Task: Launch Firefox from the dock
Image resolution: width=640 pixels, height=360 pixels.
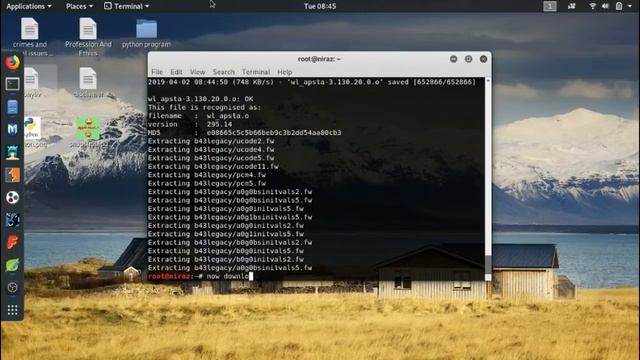Action: [x=12, y=62]
